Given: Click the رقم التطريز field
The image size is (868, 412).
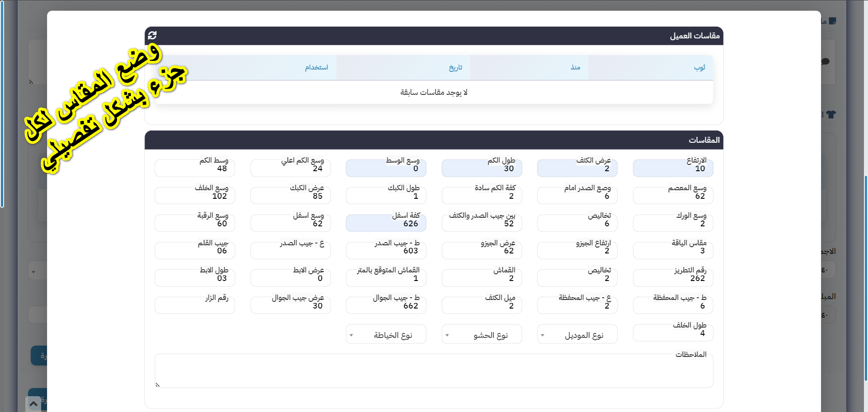Looking at the screenshot, I should coord(673,278).
